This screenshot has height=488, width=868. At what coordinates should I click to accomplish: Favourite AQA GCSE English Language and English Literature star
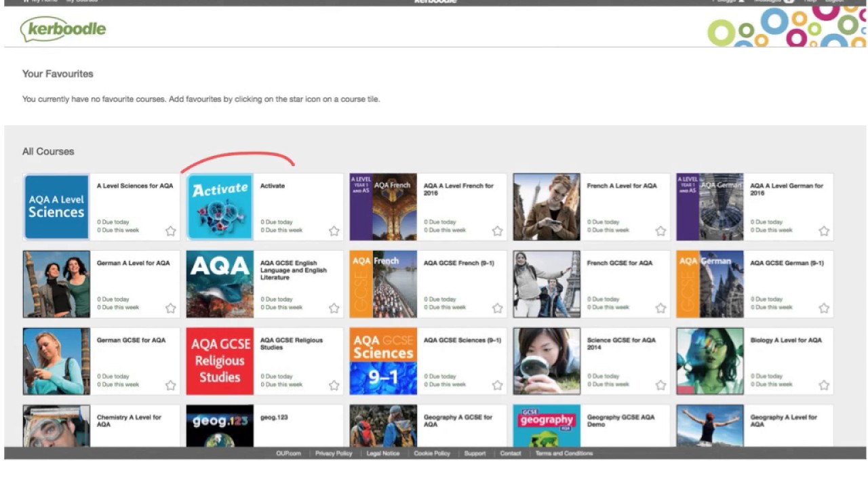tap(334, 308)
